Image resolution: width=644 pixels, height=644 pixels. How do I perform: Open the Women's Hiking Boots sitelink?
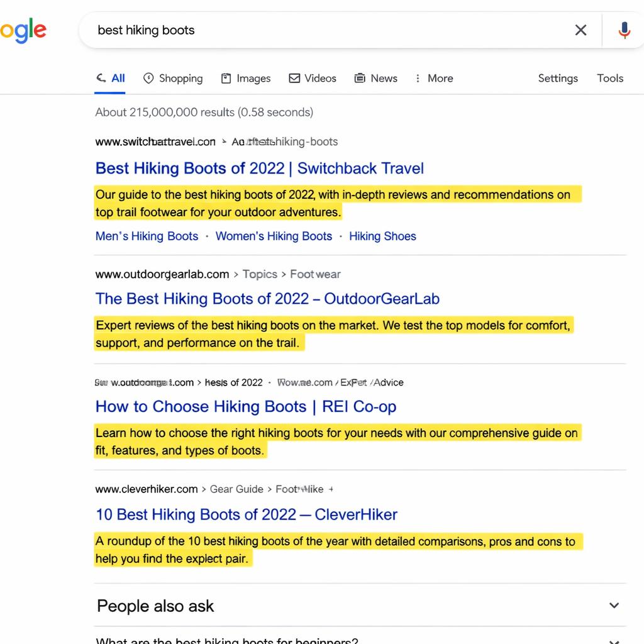[274, 236]
